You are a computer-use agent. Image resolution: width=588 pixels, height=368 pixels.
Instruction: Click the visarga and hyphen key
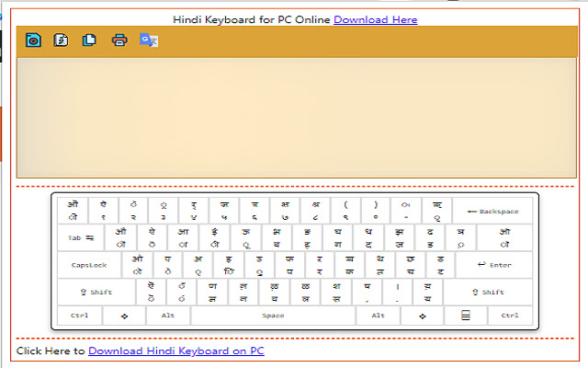click(x=406, y=211)
